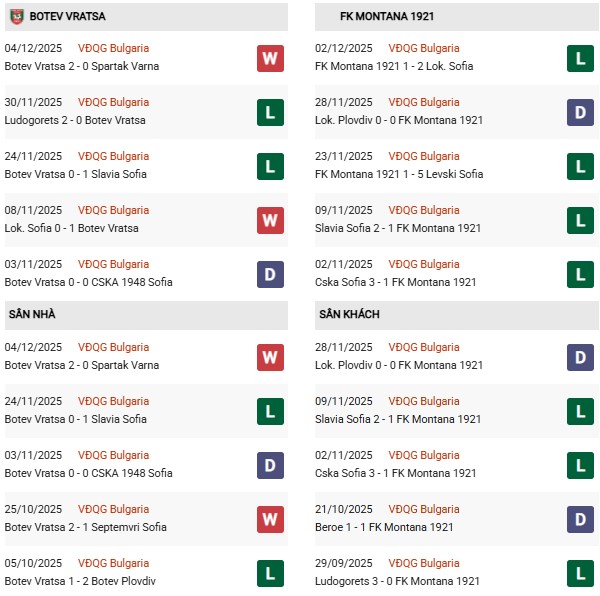Click the L badge for Ludogorets 3-0 FK Montana
This screenshot has width=600, height=596.
pos(580,573)
